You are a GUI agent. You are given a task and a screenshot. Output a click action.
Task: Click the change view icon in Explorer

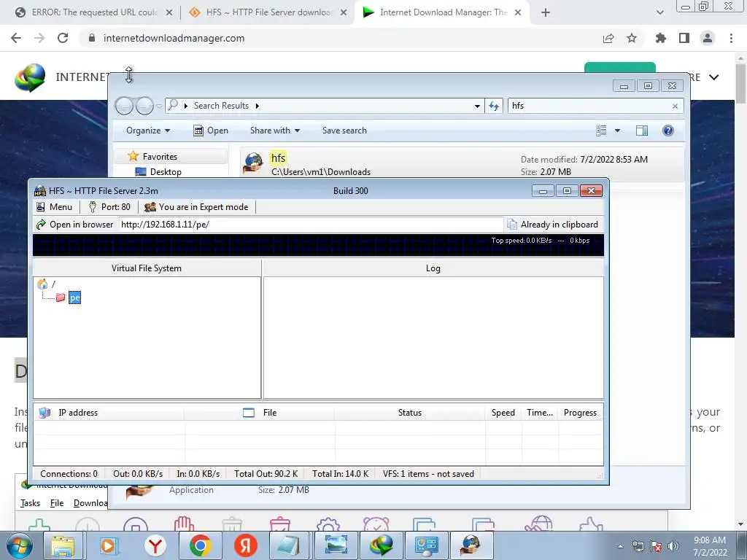tap(601, 131)
